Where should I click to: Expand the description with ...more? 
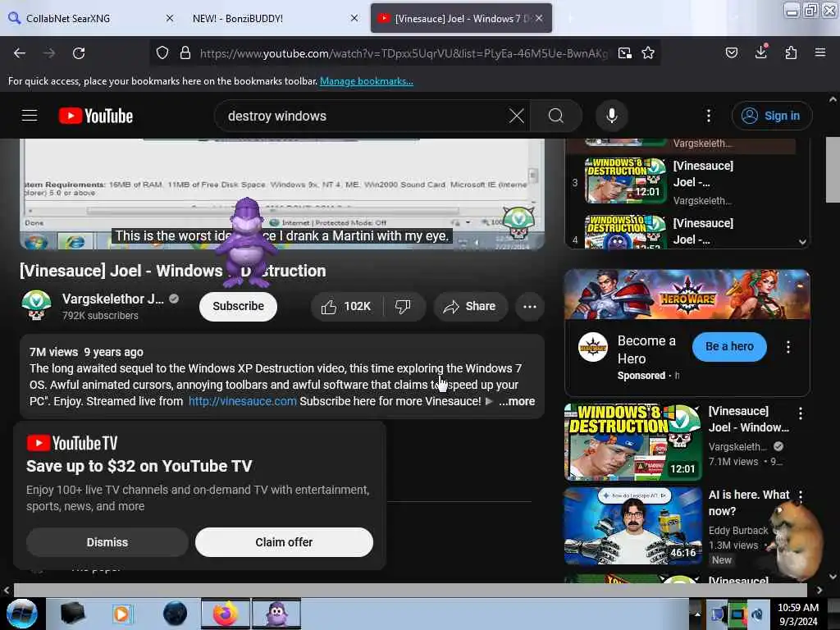pos(517,401)
